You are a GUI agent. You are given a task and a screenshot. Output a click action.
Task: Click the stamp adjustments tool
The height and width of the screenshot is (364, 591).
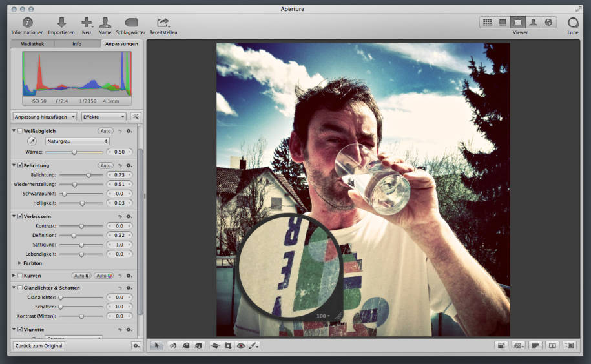(199, 345)
